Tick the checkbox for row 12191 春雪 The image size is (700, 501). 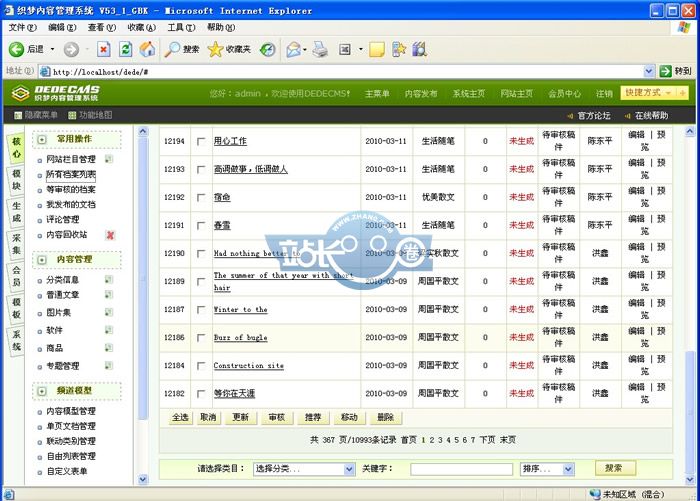click(201, 225)
